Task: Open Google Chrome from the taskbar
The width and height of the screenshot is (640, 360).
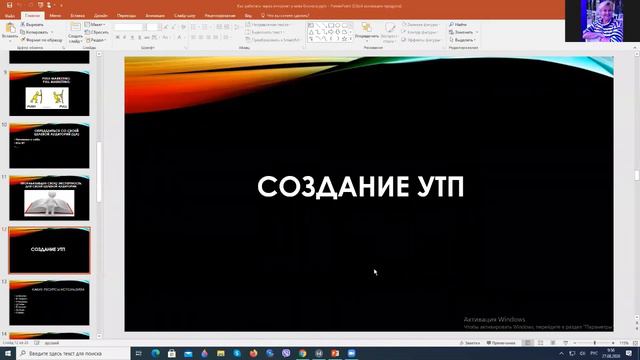Action: pos(302,353)
